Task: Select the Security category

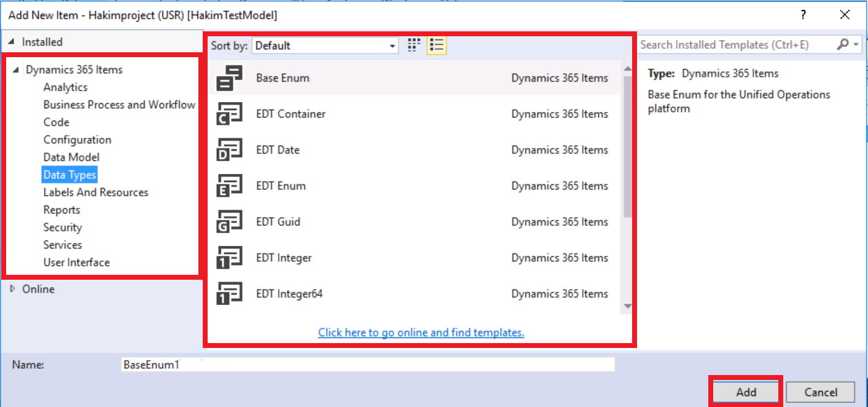Action: 63,227
